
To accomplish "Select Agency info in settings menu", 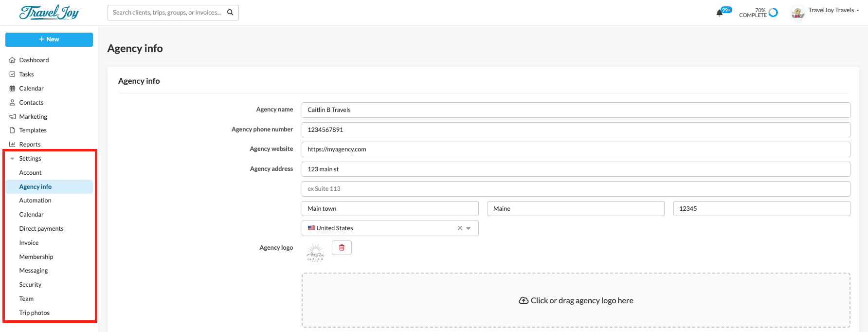I will point(49,187).
